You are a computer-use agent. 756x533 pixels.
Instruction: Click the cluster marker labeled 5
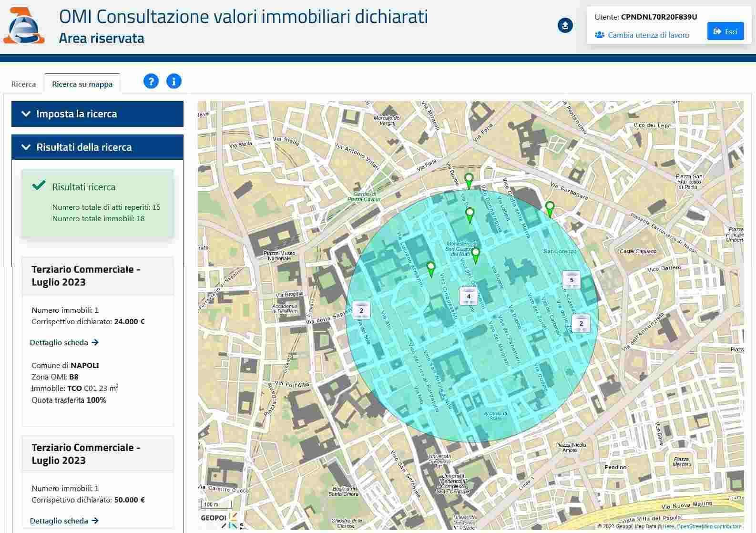(x=572, y=280)
